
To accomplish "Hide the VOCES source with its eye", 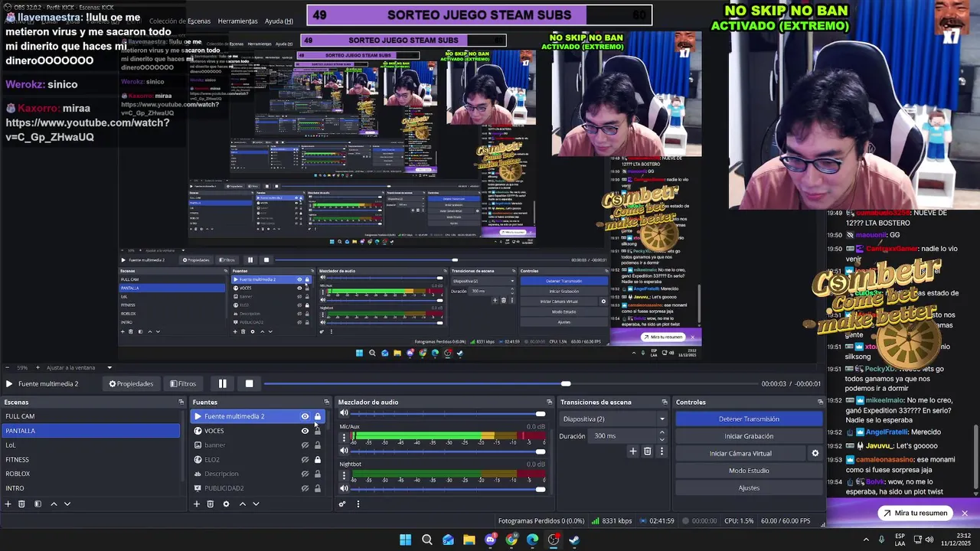I will [305, 431].
